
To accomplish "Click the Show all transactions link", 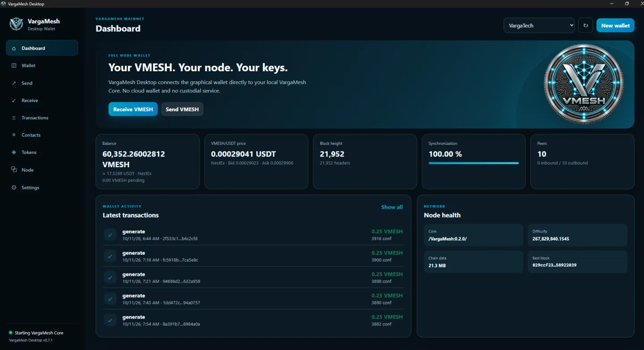I will (x=392, y=207).
